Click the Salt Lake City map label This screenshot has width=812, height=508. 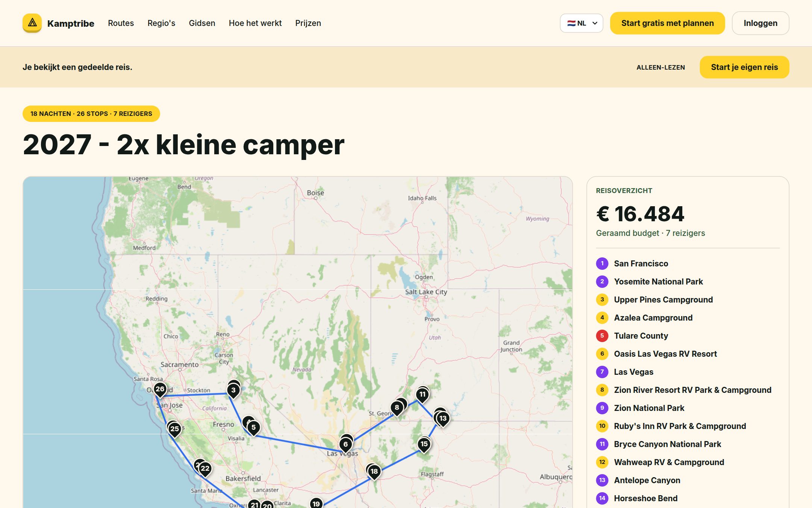pos(426,292)
